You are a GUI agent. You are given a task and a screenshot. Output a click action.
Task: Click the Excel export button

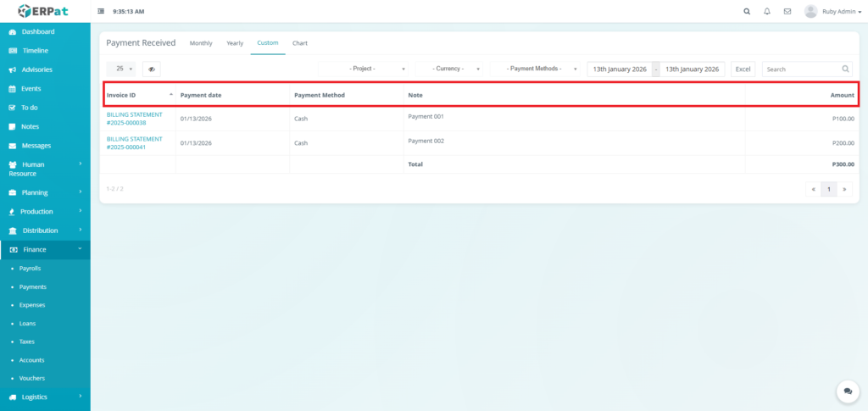(743, 69)
